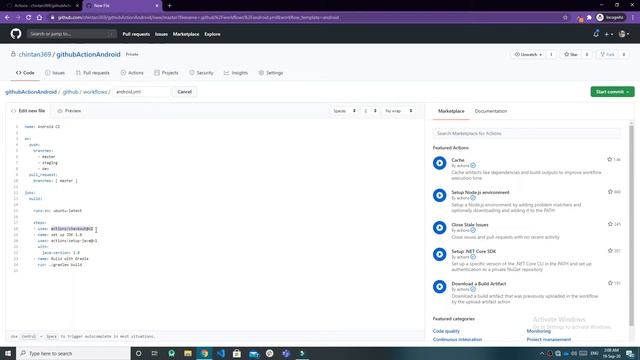The image size is (640, 360).
Task: Cancel creating the new file
Action: point(184,92)
